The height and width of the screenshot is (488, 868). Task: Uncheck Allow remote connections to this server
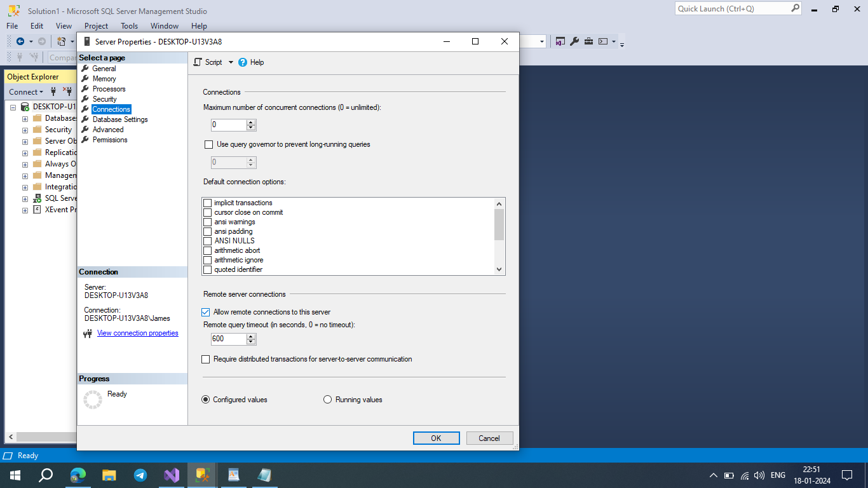coord(205,312)
